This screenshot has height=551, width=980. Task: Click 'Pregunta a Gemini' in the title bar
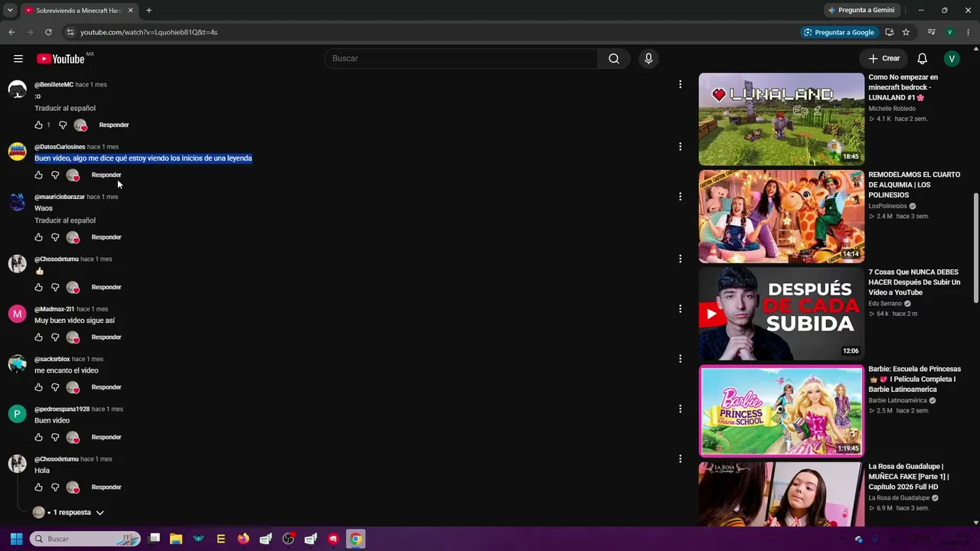pos(861,10)
